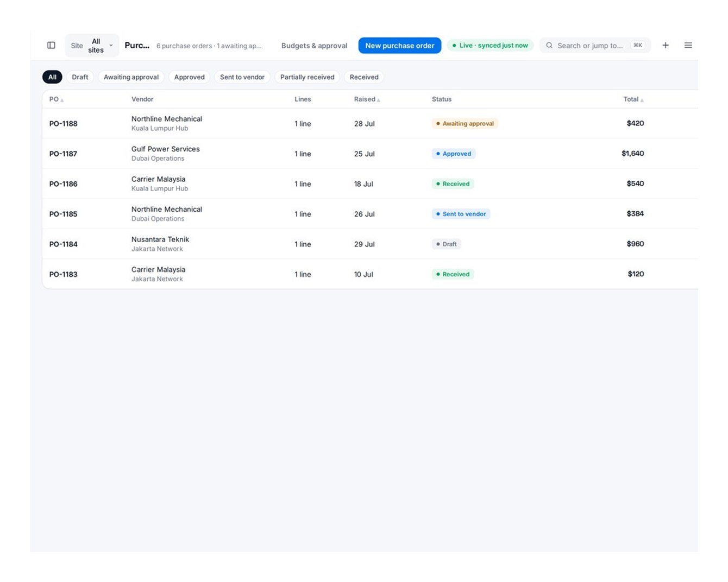Filter by Received tab
This screenshot has height=582, width=728.
pos(364,77)
